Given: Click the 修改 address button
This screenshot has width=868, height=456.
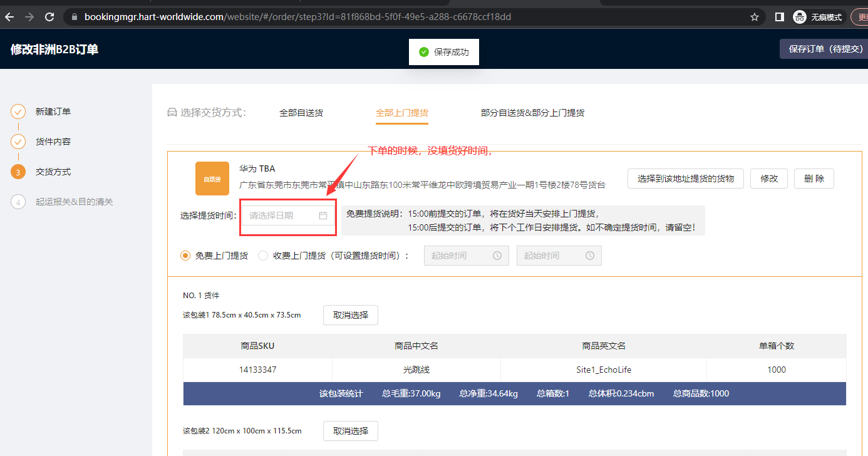Looking at the screenshot, I should (769, 179).
